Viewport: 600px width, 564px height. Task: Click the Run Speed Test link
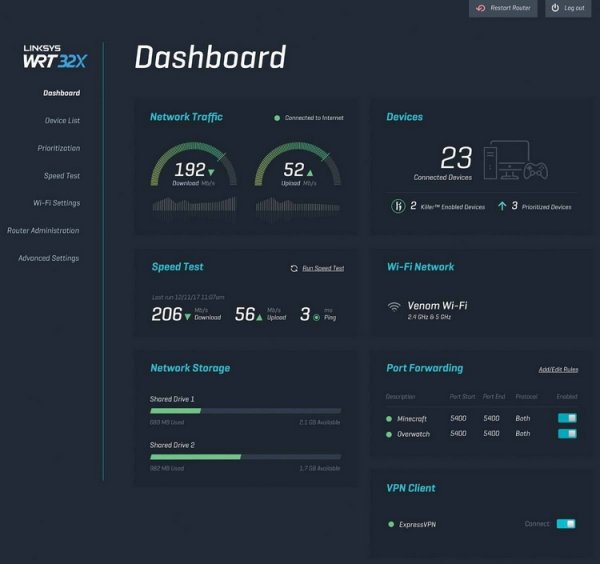click(323, 268)
